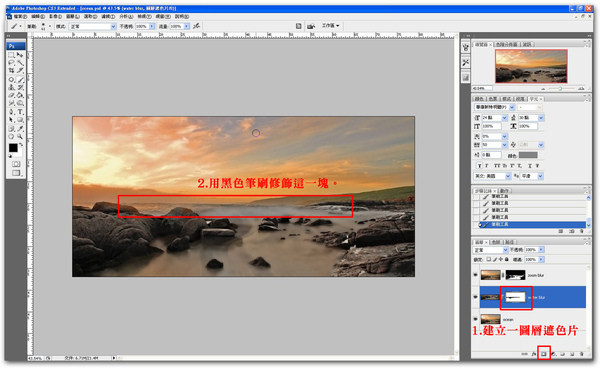This screenshot has width=600, height=368.
Task: Click Delete layer trash icon
Action: (581, 354)
